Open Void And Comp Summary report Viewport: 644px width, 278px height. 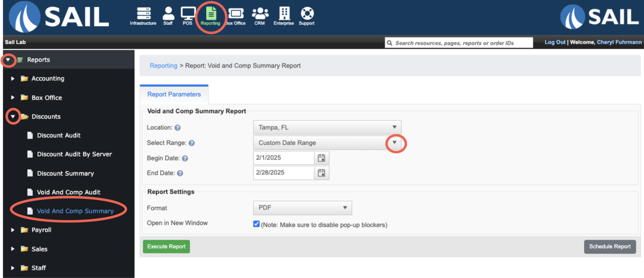point(75,211)
